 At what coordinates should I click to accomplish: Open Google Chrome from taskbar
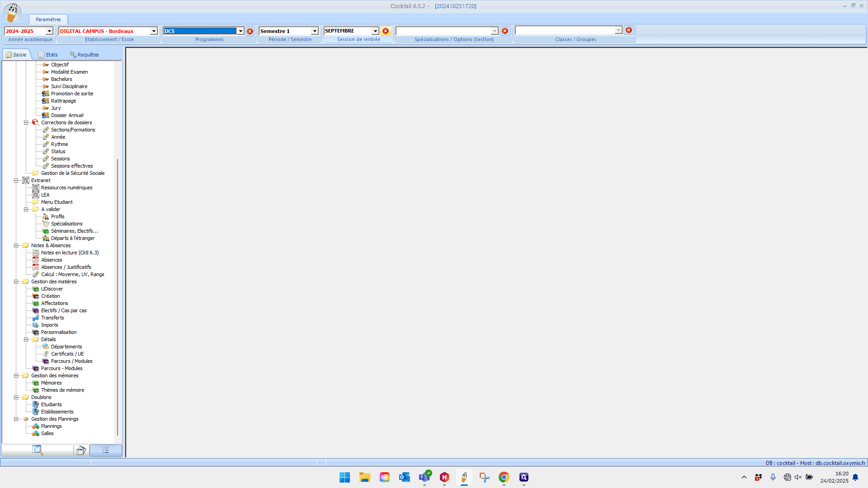point(504,477)
